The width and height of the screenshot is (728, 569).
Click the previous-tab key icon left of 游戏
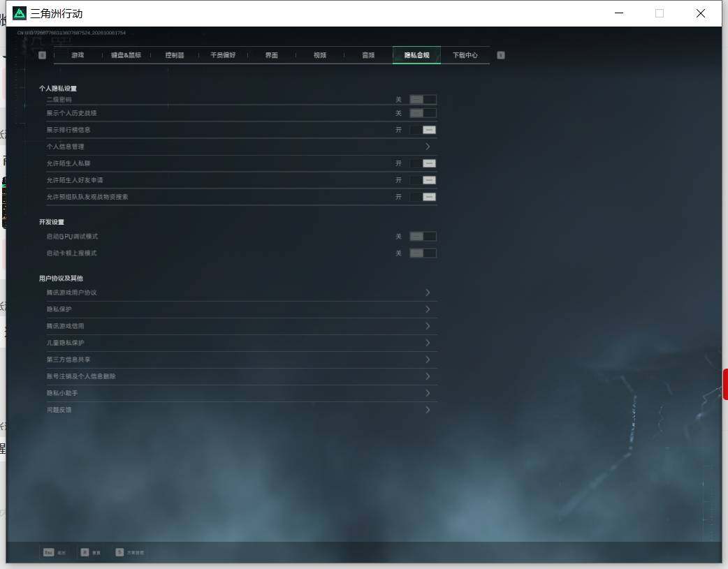[x=42, y=55]
